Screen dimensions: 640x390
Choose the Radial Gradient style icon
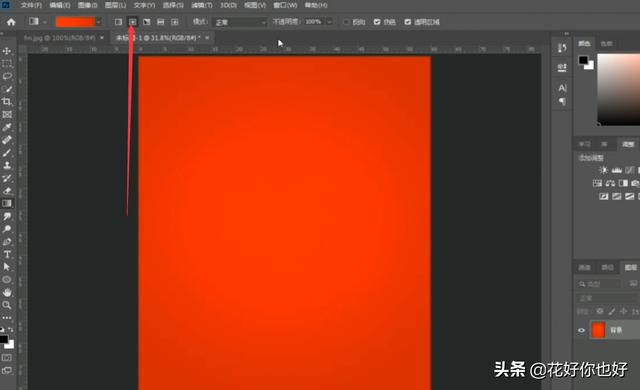(x=133, y=22)
